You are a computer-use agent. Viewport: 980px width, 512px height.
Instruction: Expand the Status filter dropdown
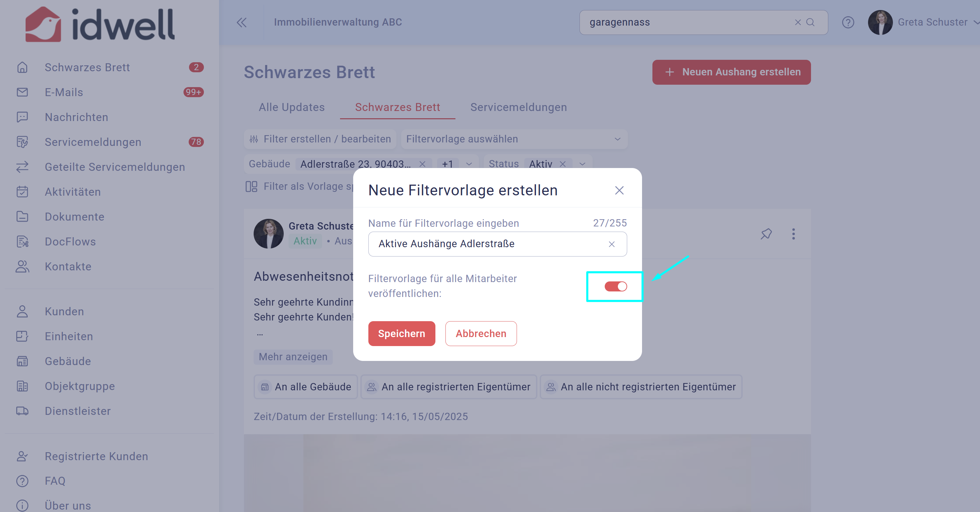(x=582, y=164)
